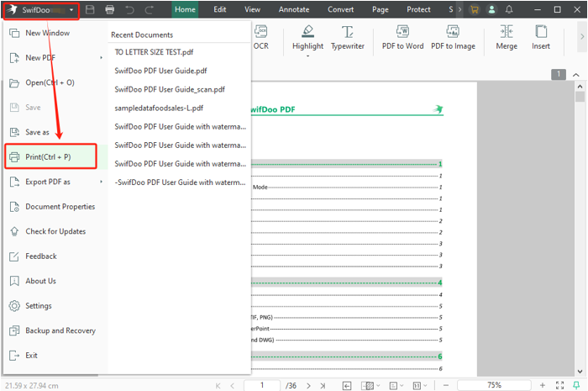
Task: Open recent entry starting with -SwifDoo PDF
Action: click(x=180, y=182)
